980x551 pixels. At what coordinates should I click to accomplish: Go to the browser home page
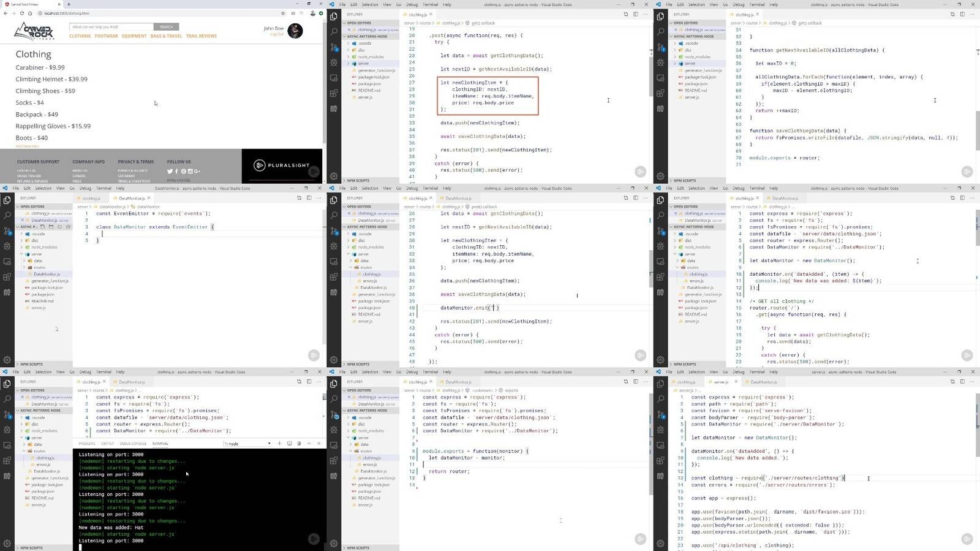click(30, 13)
